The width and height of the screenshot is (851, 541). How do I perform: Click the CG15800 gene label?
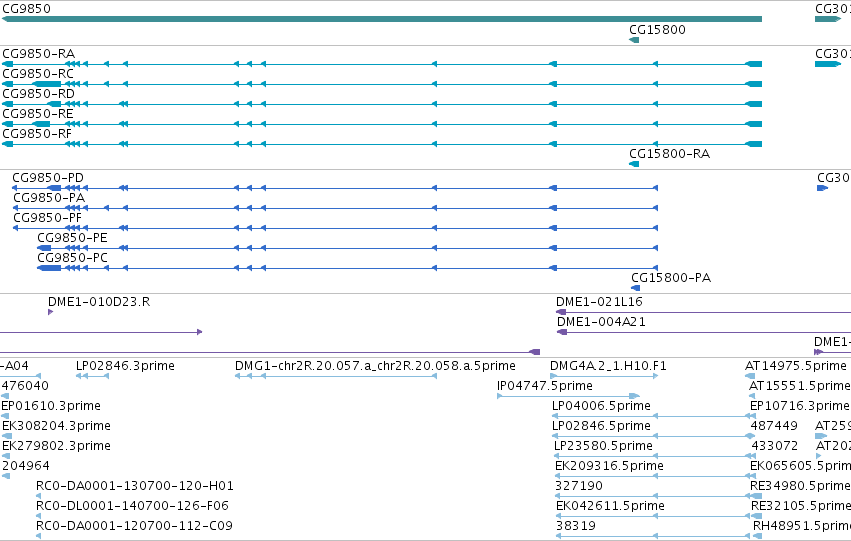click(657, 30)
